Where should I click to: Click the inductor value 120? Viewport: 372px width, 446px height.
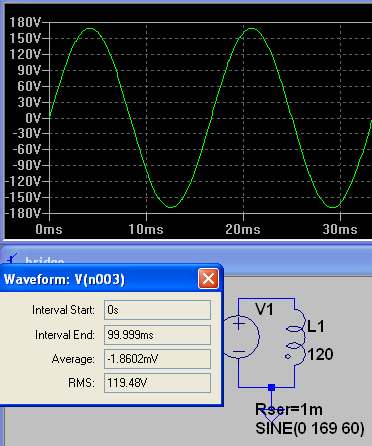320,354
